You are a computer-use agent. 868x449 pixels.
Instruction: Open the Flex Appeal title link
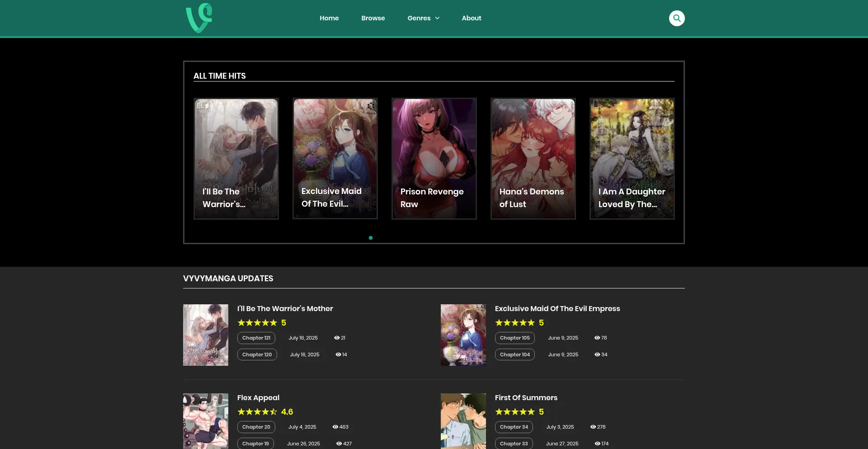click(258, 397)
